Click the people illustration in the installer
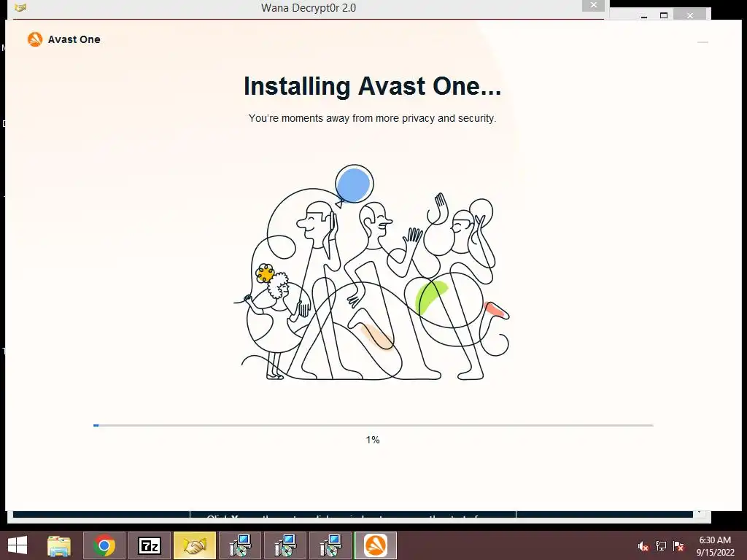747x560 pixels. tap(372, 273)
